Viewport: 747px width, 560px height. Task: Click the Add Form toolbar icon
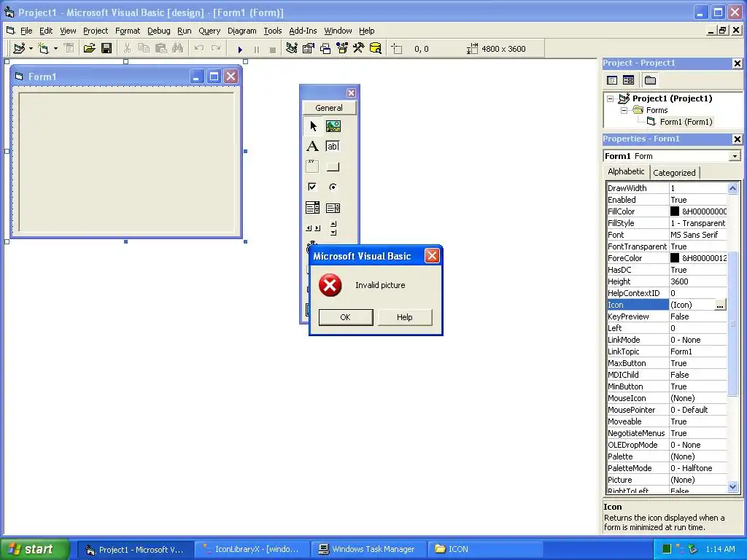point(43,48)
